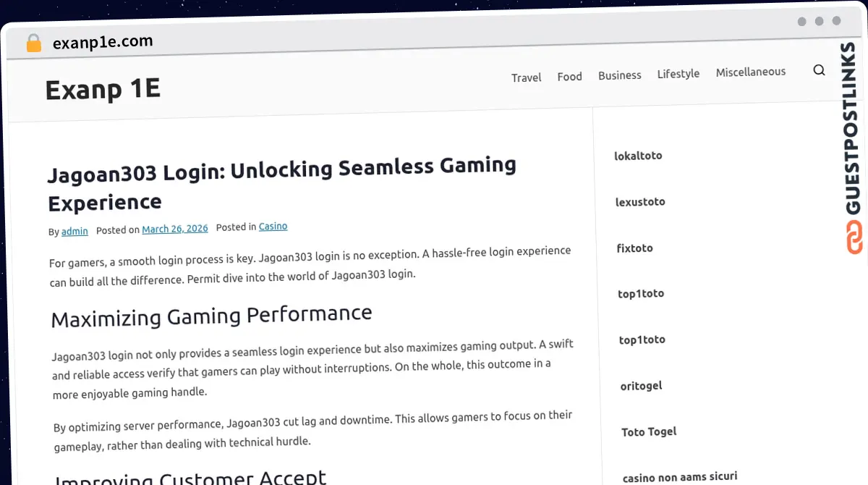Click the paragraph starting 'For gamers, a smooth'
The height and width of the screenshot is (485, 868).
coord(310,266)
